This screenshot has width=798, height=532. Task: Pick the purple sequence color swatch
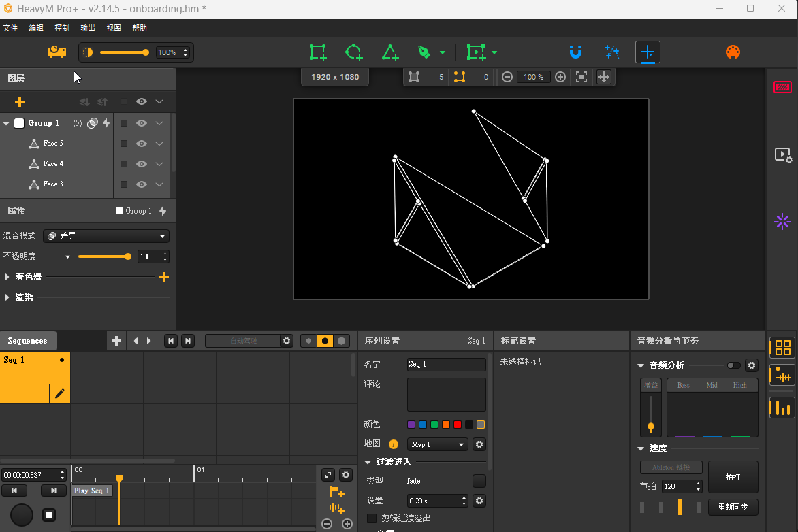point(411,425)
